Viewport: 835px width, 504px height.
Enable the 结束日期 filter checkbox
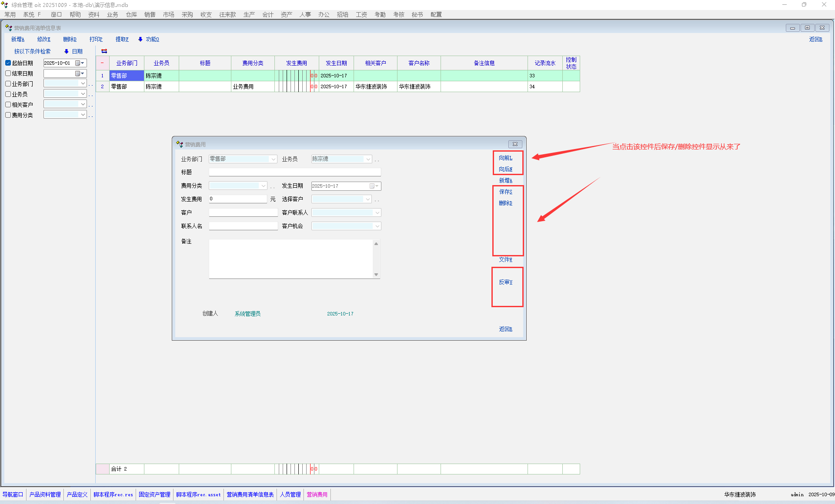click(8, 73)
